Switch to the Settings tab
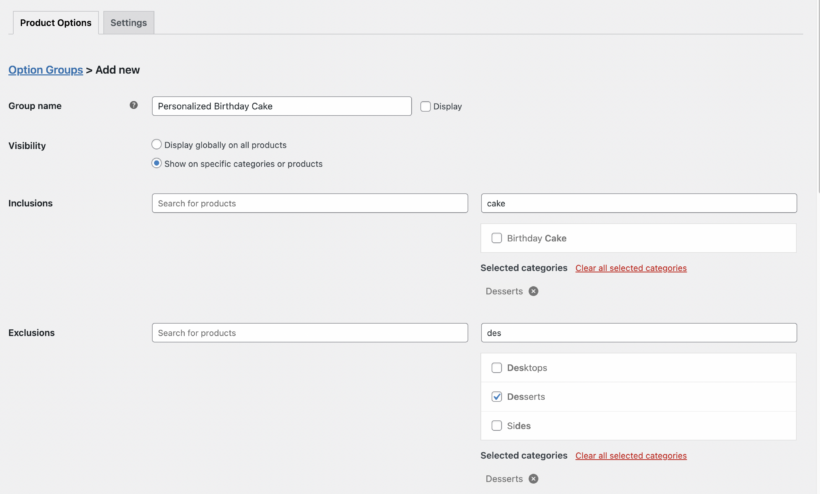The width and height of the screenshot is (820, 494). [x=128, y=23]
